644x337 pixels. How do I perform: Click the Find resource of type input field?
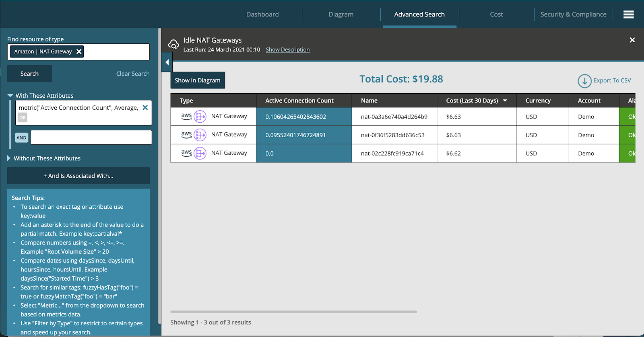[78, 52]
